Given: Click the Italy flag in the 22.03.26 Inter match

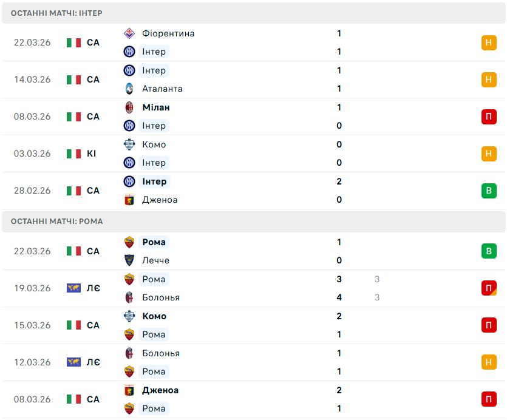Looking at the screenshot, I should point(74,42).
